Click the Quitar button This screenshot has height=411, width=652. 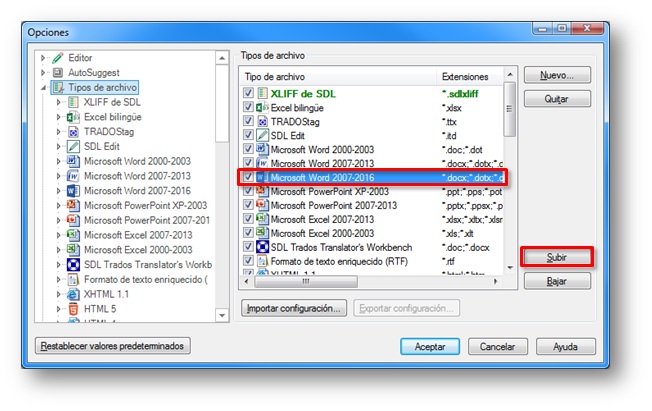pyautogui.click(x=557, y=99)
